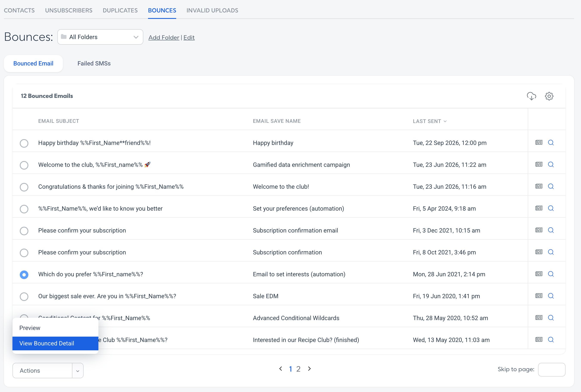This screenshot has width=581, height=392.
Task: Click preview icon for Recipe Club row
Action: click(539, 340)
